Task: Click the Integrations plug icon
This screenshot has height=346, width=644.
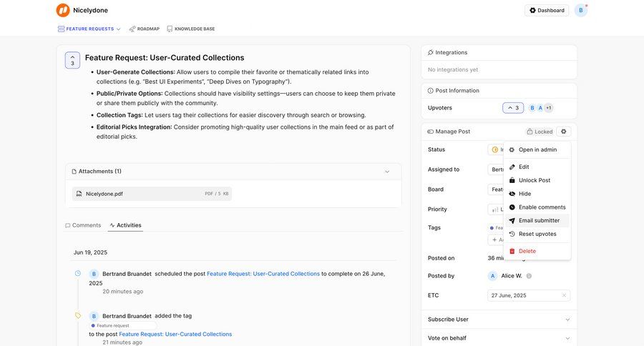Action: coord(431,52)
